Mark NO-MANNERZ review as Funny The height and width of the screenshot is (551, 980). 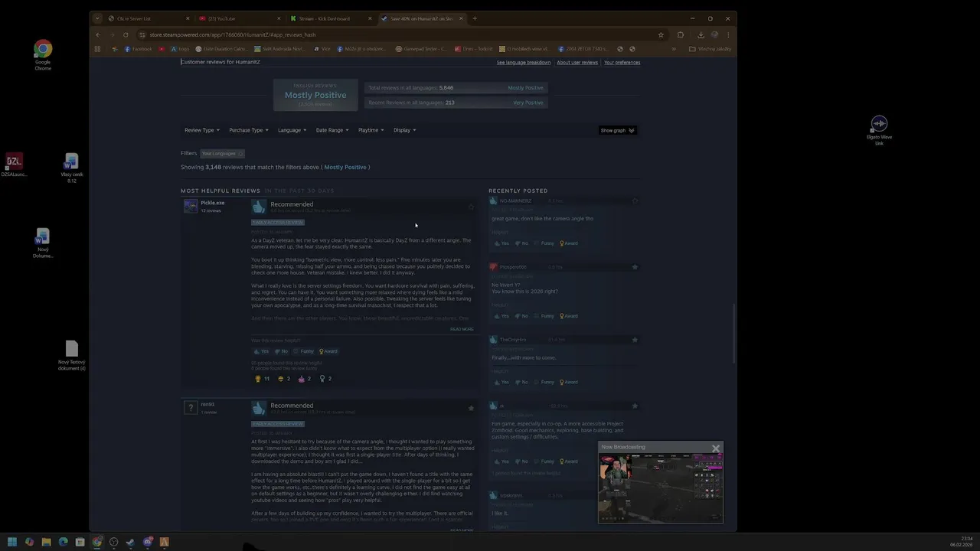tap(544, 243)
